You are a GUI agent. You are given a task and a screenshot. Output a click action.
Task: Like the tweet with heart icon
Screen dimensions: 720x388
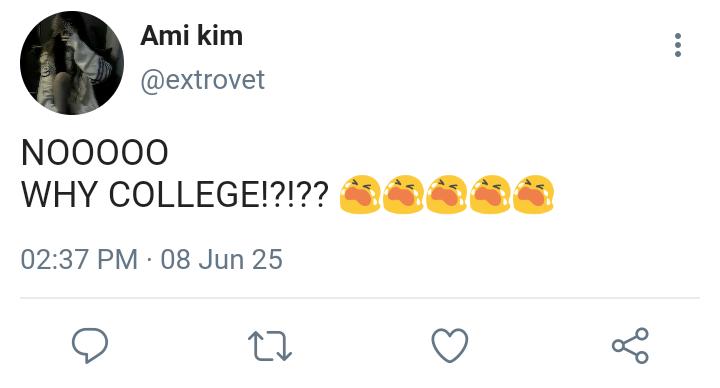pos(450,345)
